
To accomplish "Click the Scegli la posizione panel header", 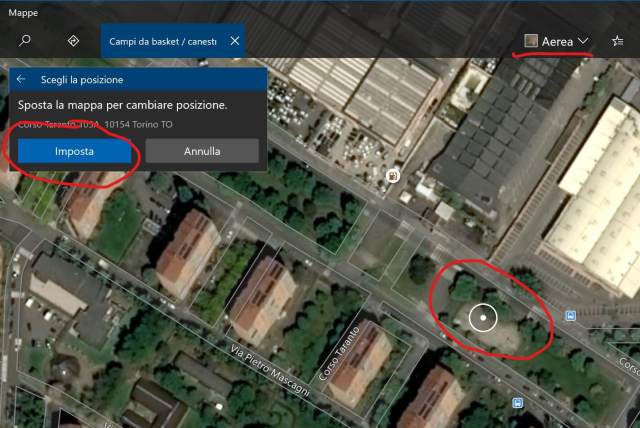I will (x=82, y=79).
